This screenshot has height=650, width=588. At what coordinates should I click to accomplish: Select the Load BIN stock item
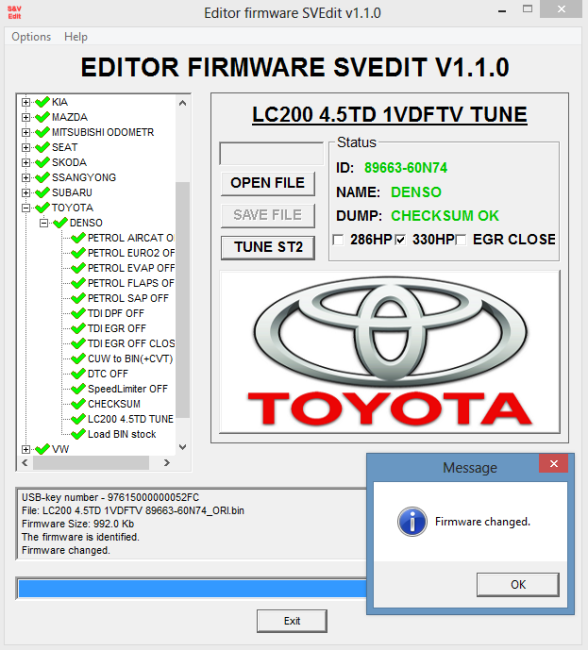pos(122,434)
